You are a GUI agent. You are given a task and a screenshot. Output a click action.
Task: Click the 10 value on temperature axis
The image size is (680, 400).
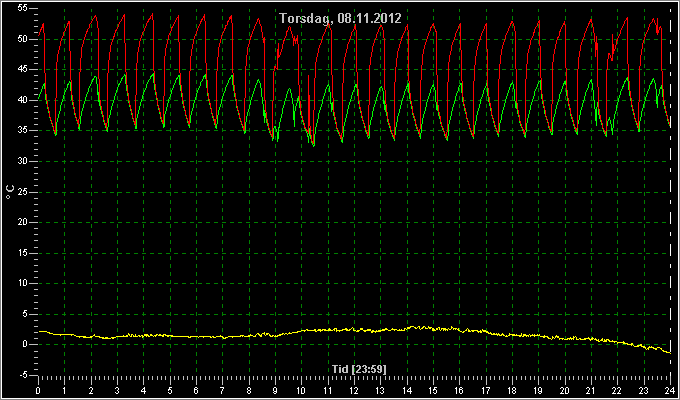(x=22, y=283)
